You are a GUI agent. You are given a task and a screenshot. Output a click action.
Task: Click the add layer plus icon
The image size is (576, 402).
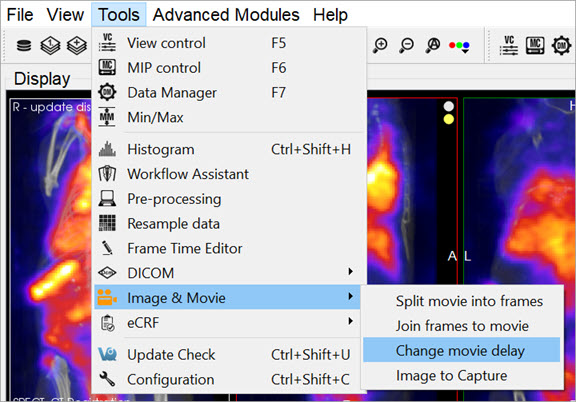pos(77,46)
